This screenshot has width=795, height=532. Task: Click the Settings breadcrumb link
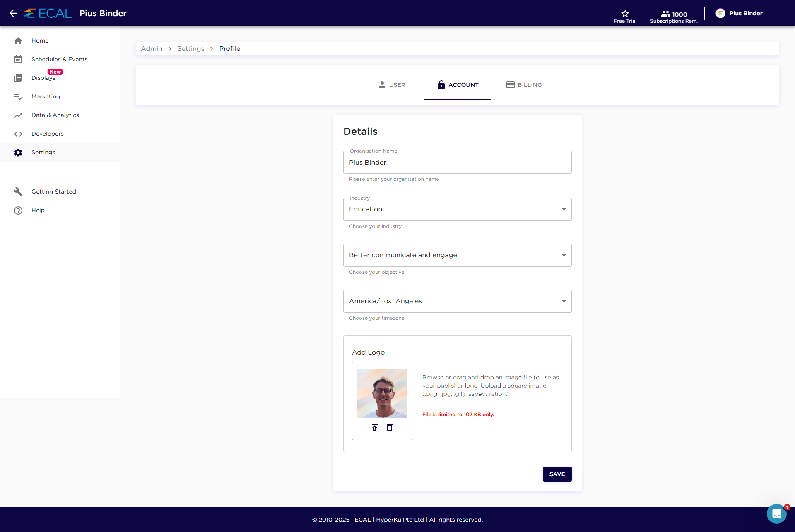[x=190, y=49]
